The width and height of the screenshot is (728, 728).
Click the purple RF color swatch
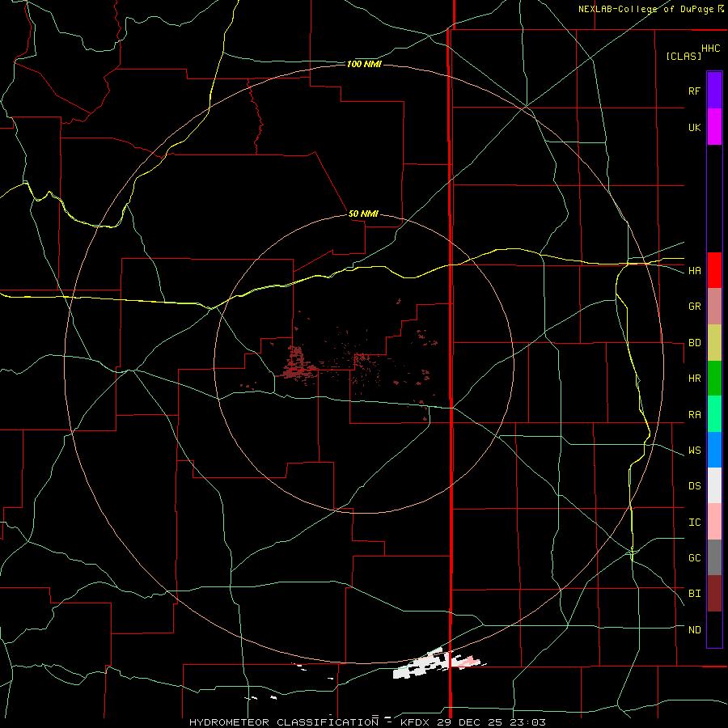[714, 91]
